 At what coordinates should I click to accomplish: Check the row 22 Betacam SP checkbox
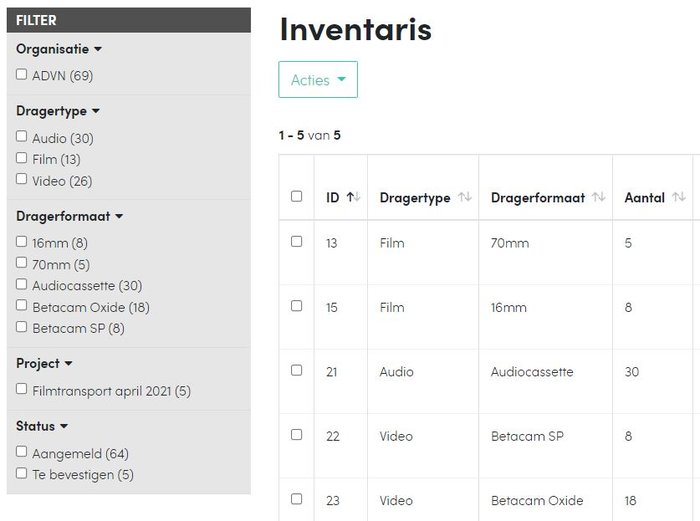click(296, 434)
